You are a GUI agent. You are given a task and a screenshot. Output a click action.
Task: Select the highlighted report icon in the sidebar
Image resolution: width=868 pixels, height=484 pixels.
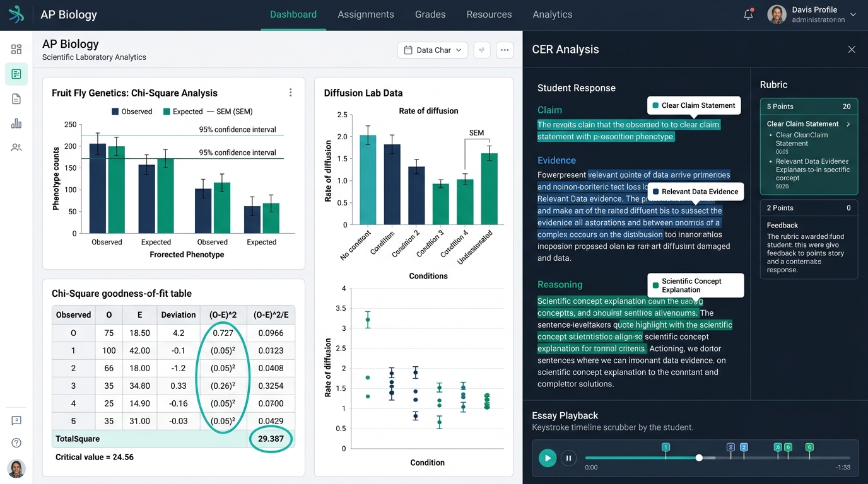click(x=16, y=74)
